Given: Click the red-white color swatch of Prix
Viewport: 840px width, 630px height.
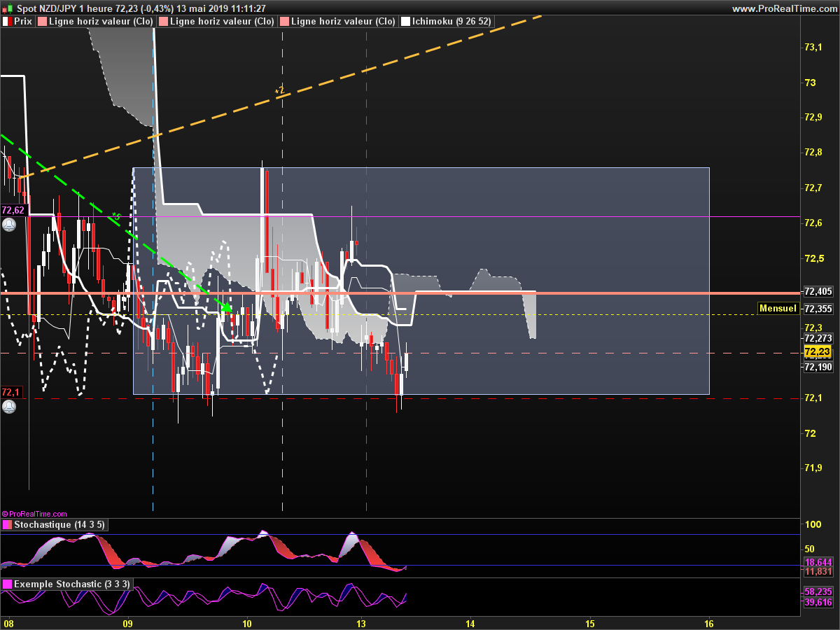Looking at the screenshot, I should pyautogui.click(x=7, y=22).
